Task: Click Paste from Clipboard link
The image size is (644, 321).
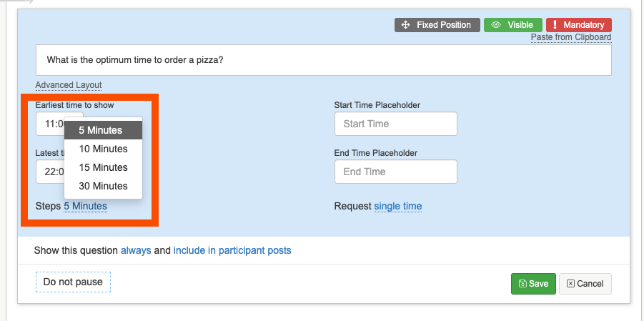Action: (x=570, y=37)
